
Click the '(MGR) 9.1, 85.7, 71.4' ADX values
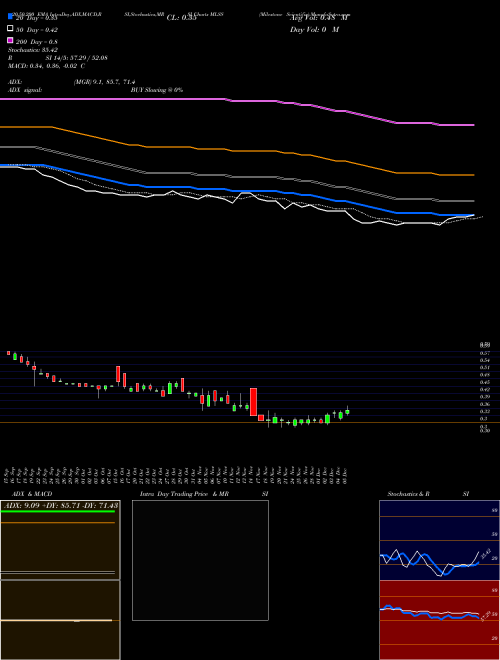pos(104,82)
